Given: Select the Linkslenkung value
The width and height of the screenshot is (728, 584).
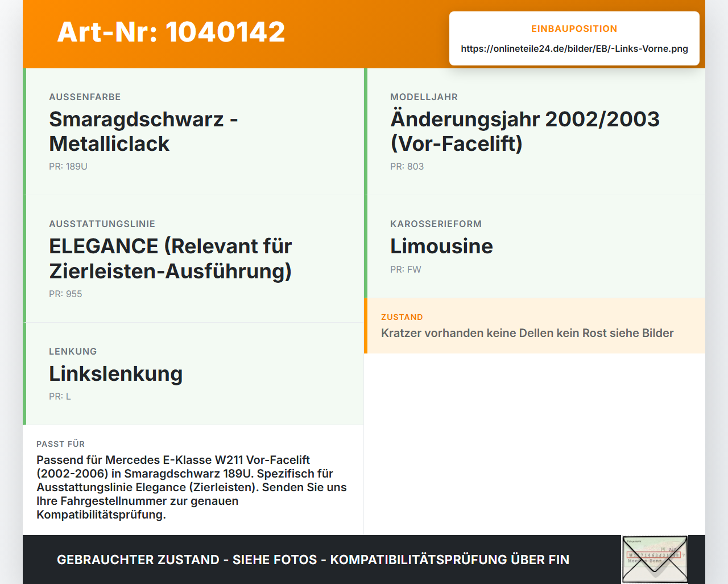Looking at the screenshot, I should pos(116,373).
